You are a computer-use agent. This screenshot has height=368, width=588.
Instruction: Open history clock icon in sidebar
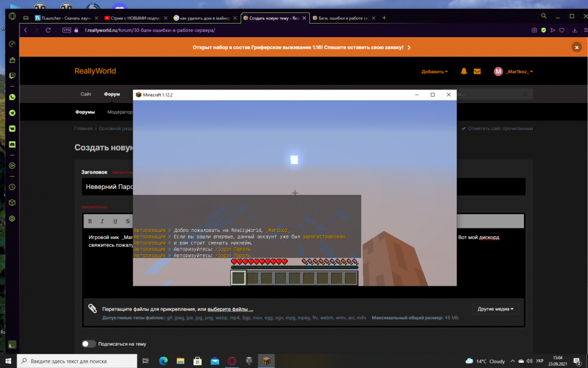12,187
